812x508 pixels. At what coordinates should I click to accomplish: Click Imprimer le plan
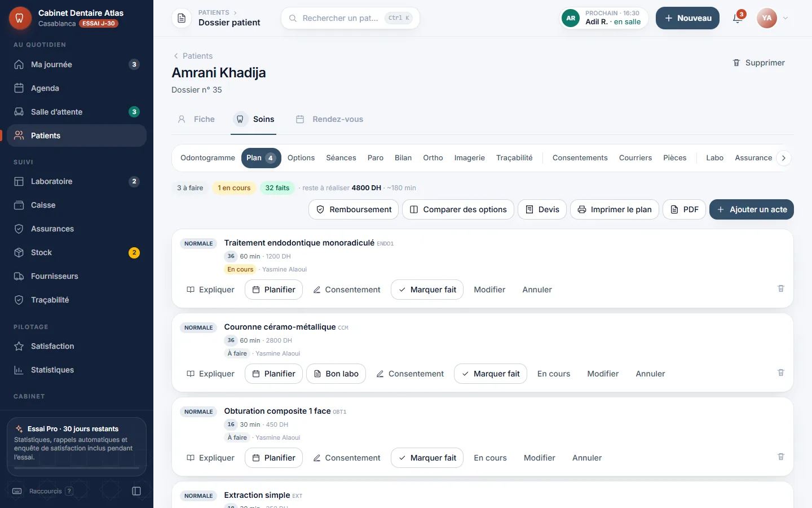coord(615,209)
